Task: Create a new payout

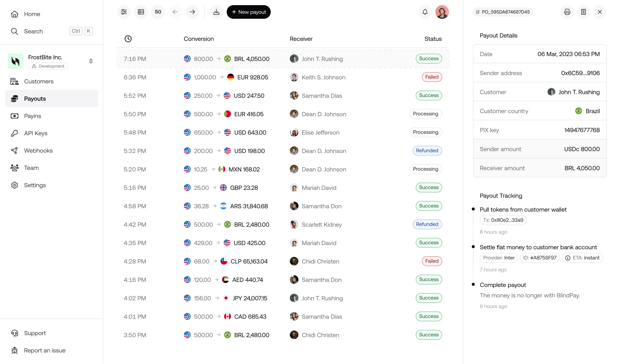Action: (x=248, y=12)
